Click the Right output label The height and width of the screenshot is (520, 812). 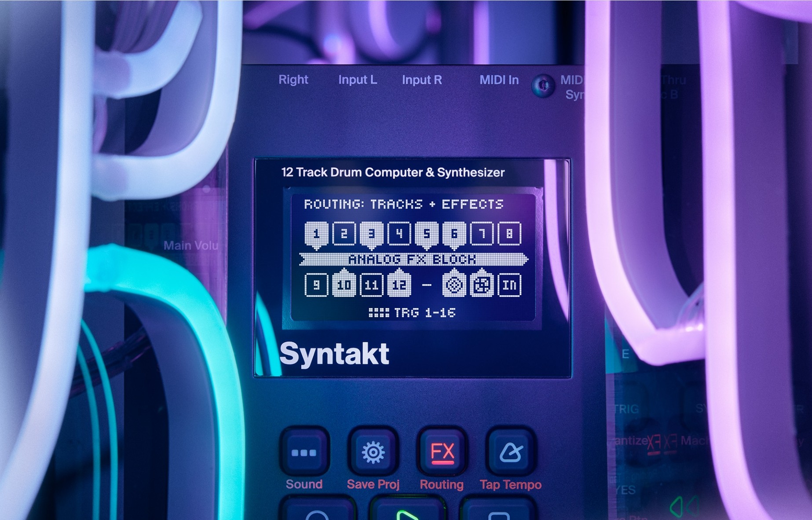click(x=293, y=80)
